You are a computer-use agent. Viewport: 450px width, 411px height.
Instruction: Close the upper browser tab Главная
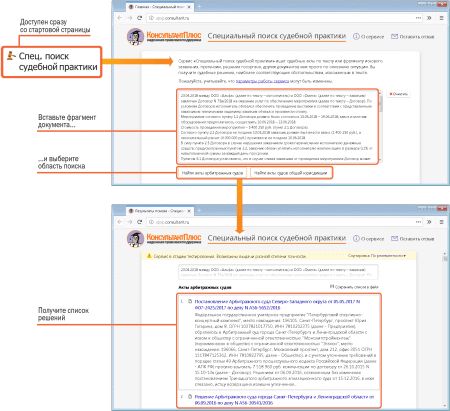[189, 7]
